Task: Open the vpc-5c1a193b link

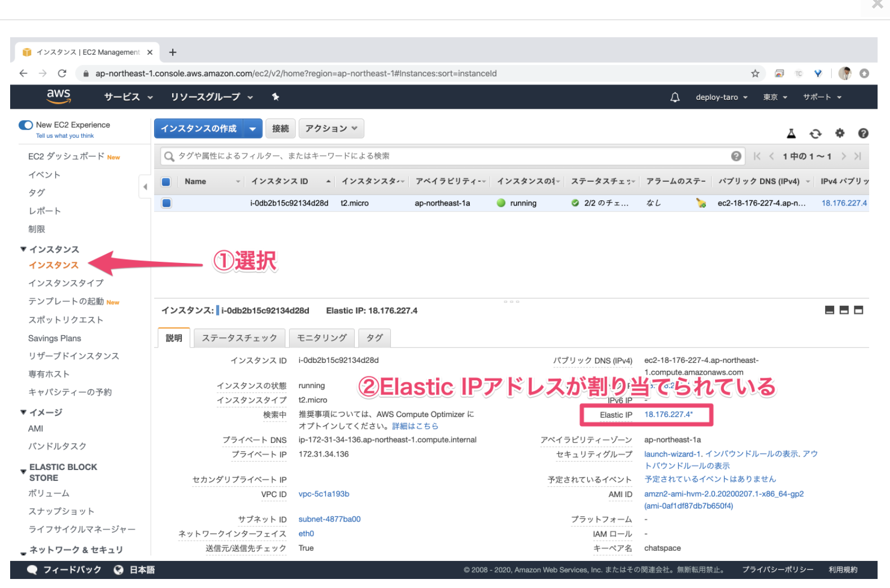Action: [324, 494]
